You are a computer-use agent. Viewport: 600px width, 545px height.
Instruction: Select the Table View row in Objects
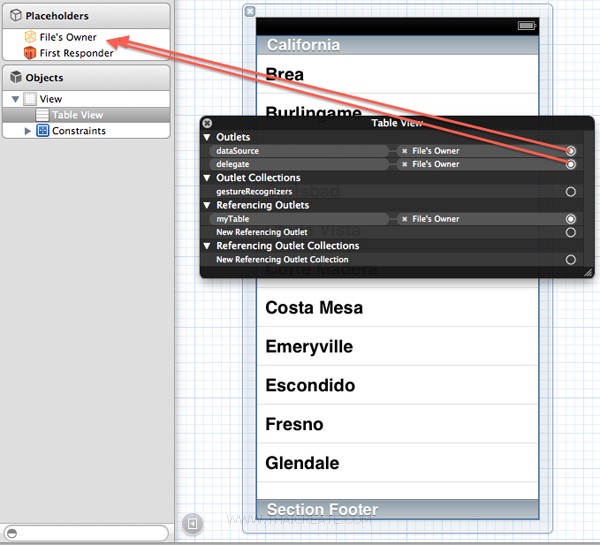click(86, 115)
